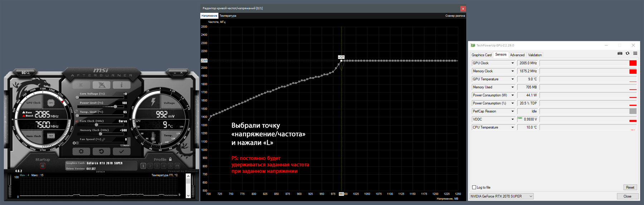The image size is (644, 205).
Task: Open the GPU-Z hamburger menu
Action: pos(635,53)
